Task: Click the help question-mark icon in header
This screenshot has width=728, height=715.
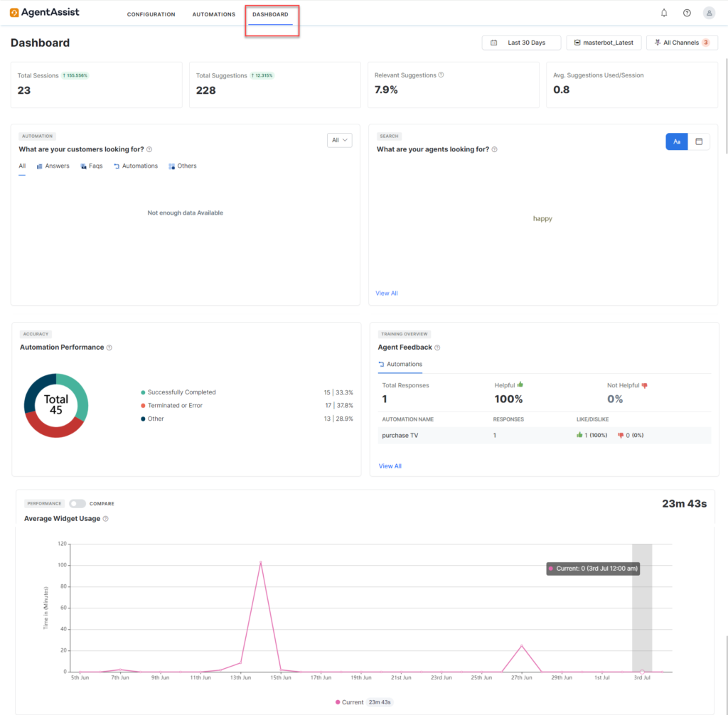Action: pyautogui.click(x=686, y=12)
